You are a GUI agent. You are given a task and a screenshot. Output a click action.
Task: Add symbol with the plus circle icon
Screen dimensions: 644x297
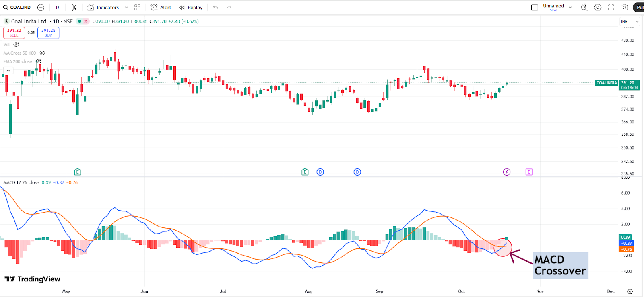(41, 8)
